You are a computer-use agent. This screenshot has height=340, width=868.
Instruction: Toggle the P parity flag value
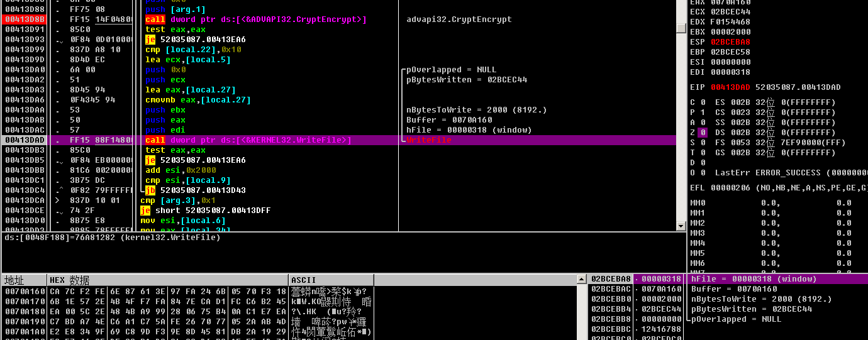[703, 112]
